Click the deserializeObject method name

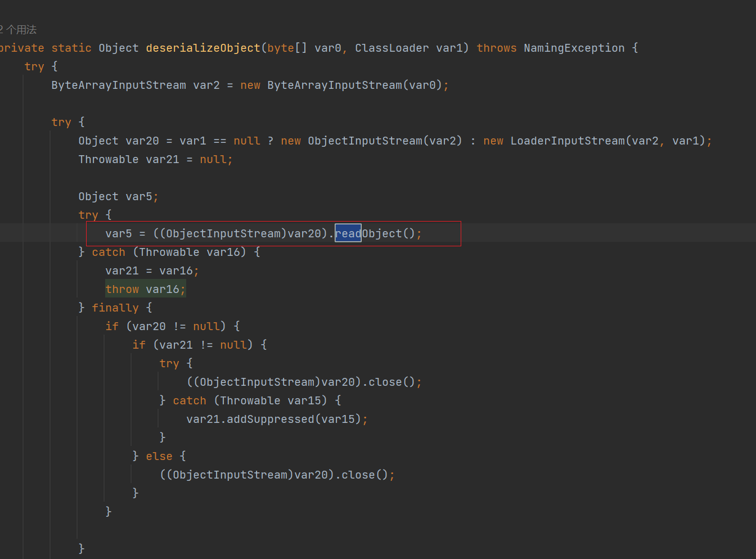(x=203, y=48)
